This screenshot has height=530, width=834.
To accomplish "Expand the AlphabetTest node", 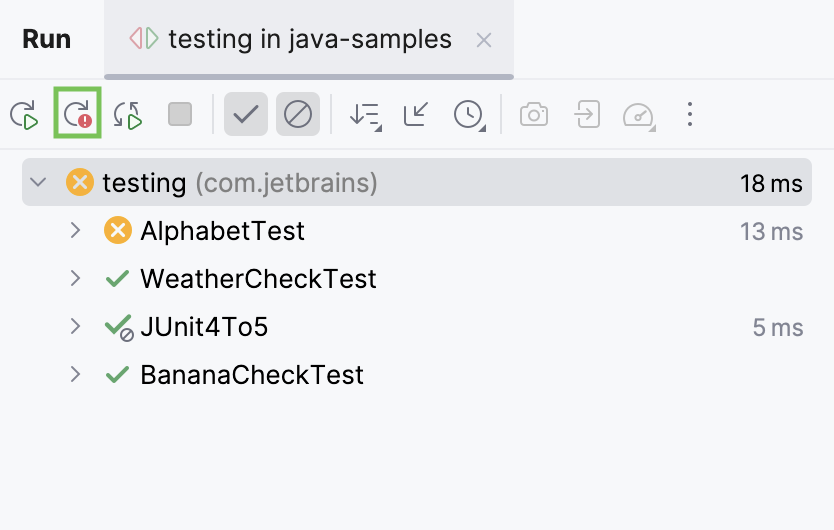I will [75, 231].
